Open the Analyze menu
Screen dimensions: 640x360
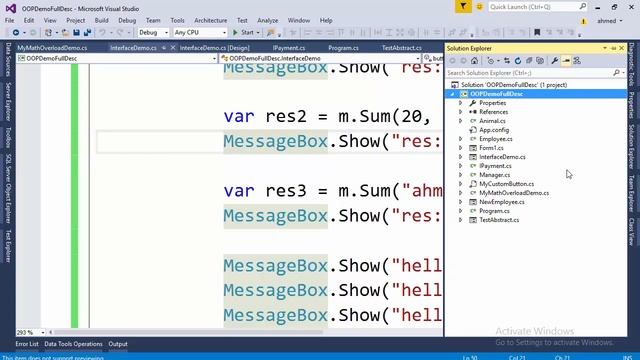tap(267, 20)
